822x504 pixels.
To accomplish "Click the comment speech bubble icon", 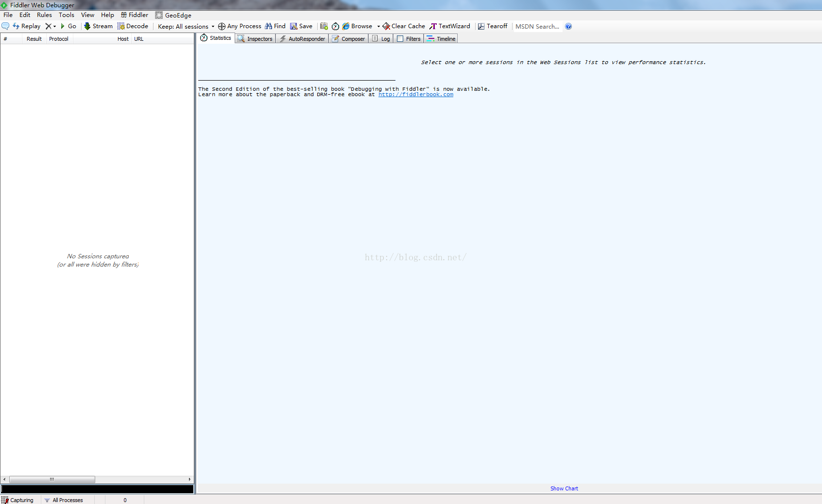I will pyautogui.click(x=5, y=26).
